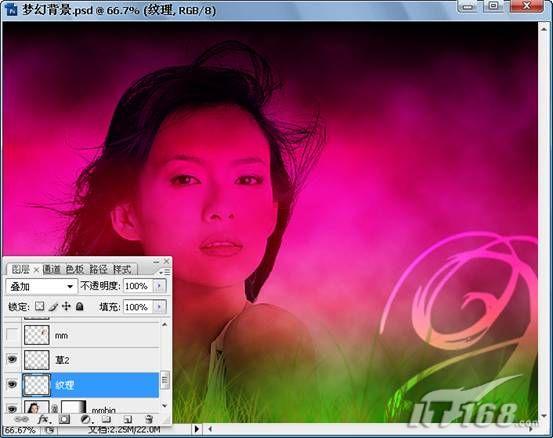Switch to the 色板 tab
Viewport: 553px width, 438px height.
75,269
